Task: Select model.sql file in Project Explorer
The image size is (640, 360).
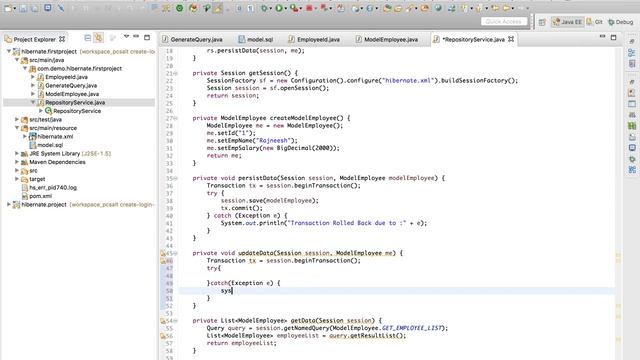Action: pos(50,145)
